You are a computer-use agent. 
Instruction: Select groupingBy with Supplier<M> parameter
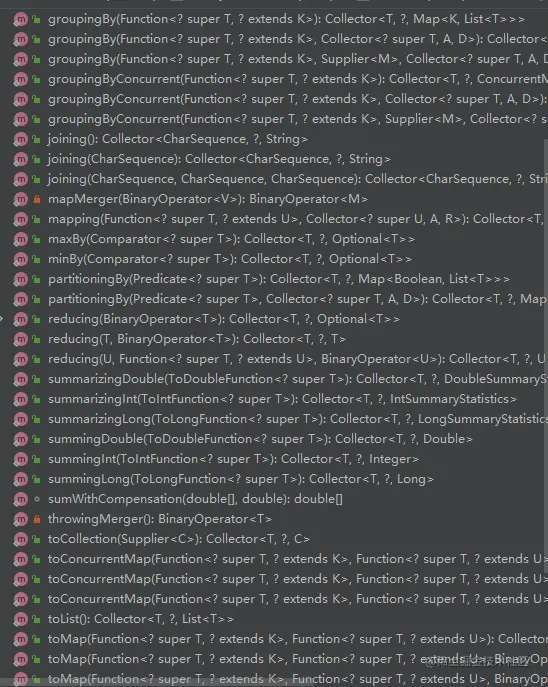[297, 59]
